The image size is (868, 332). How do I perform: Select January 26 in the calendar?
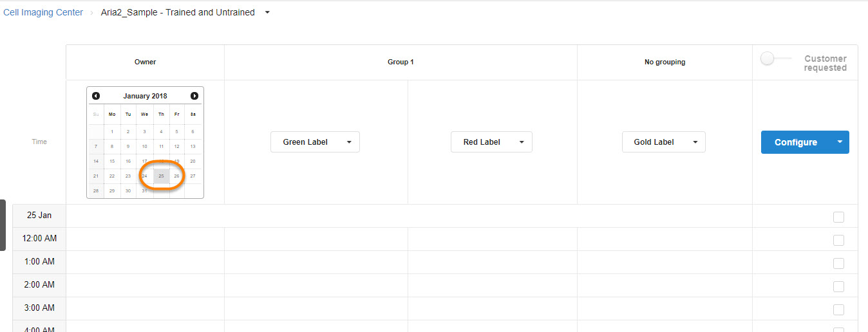[176, 176]
